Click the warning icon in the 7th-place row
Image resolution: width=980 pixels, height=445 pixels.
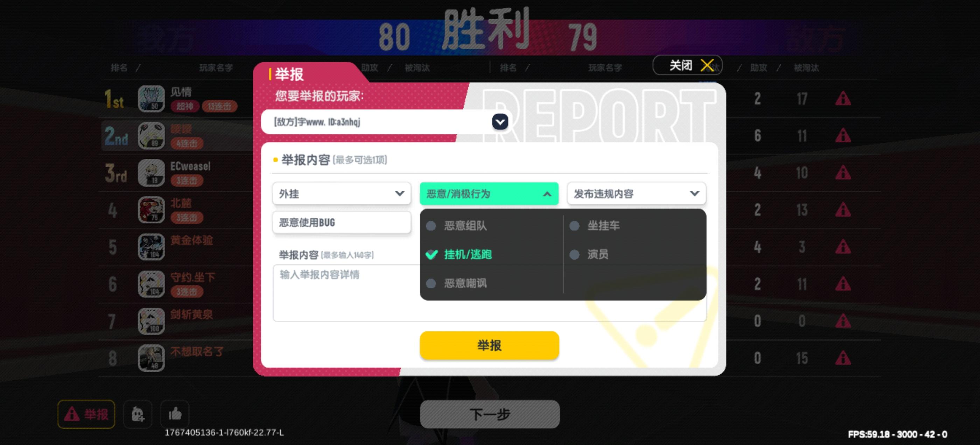pos(843,321)
